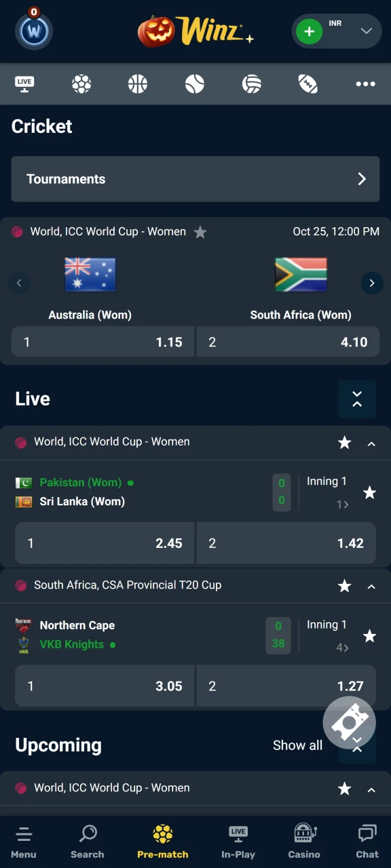Open the Menu in bottom navigation
The width and height of the screenshot is (391, 868).
pos(24,841)
